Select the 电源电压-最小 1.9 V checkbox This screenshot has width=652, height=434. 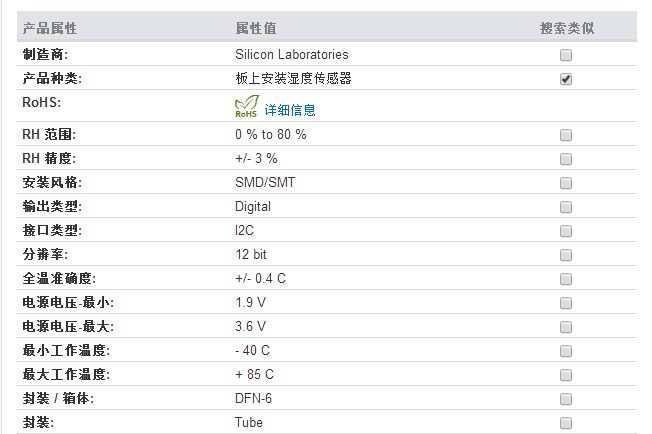566,303
